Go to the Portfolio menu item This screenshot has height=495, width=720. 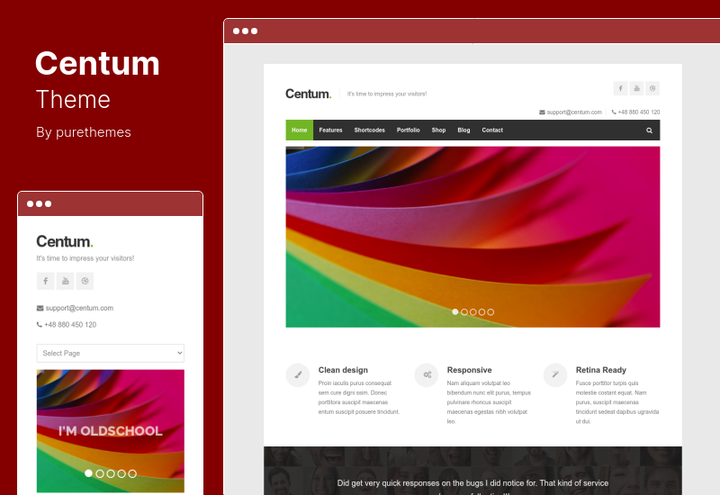408,130
